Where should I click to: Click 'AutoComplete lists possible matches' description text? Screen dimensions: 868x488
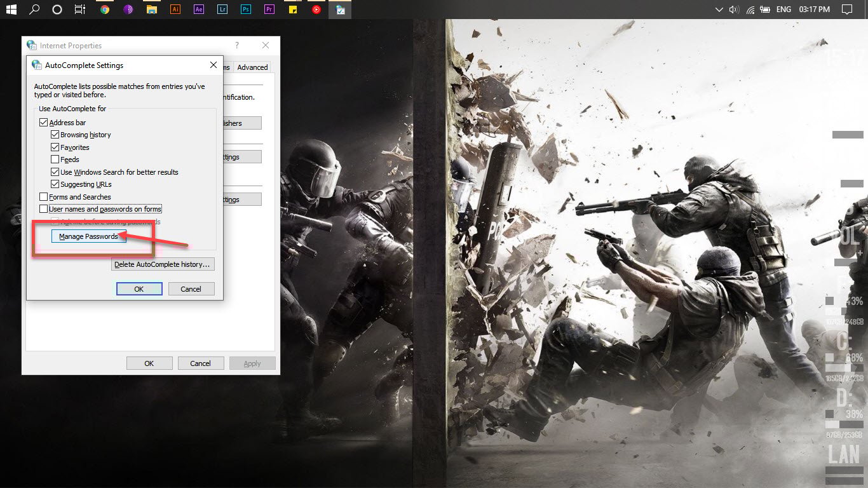coord(119,90)
